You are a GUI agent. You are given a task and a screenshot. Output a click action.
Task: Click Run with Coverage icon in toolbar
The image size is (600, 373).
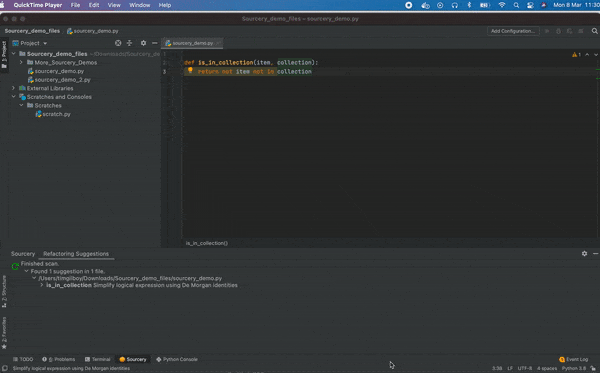click(569, 31)
